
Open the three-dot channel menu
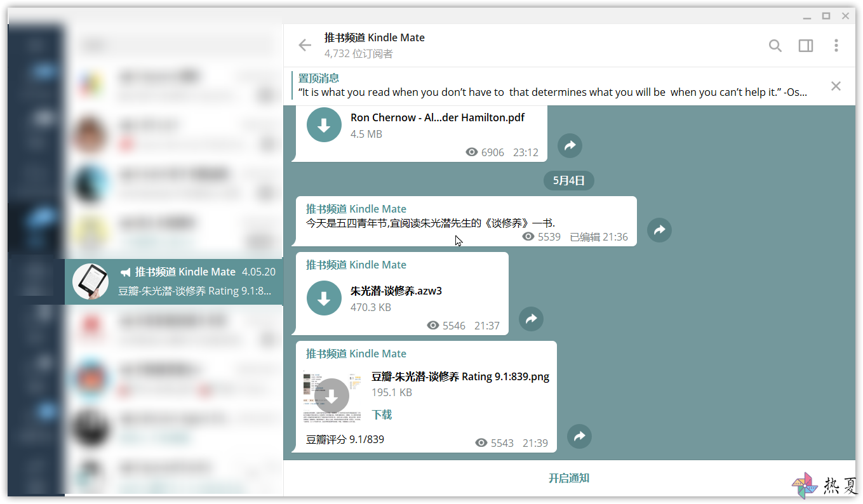pos(836,45)
